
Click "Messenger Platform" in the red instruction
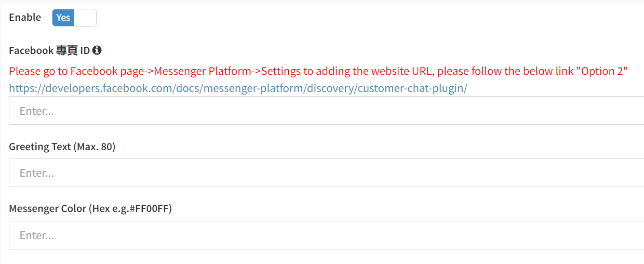(203, 71)
